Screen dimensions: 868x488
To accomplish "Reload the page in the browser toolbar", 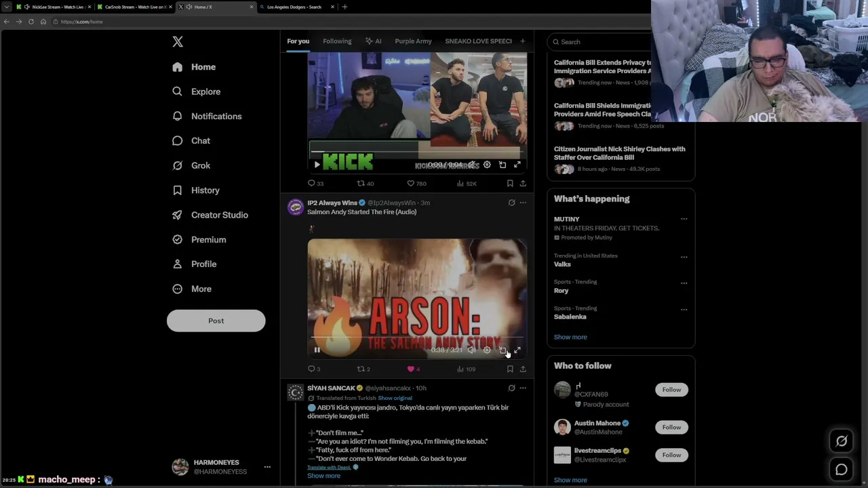I will point(31,22).
